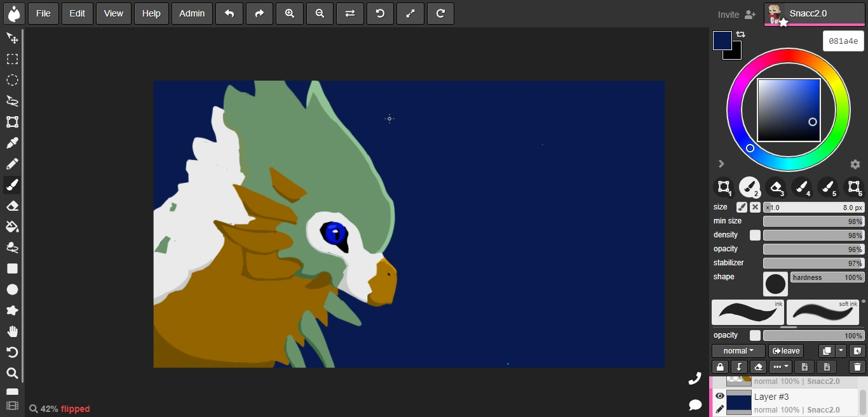
Task: Click the brush opacity slider
Action: 813,249
